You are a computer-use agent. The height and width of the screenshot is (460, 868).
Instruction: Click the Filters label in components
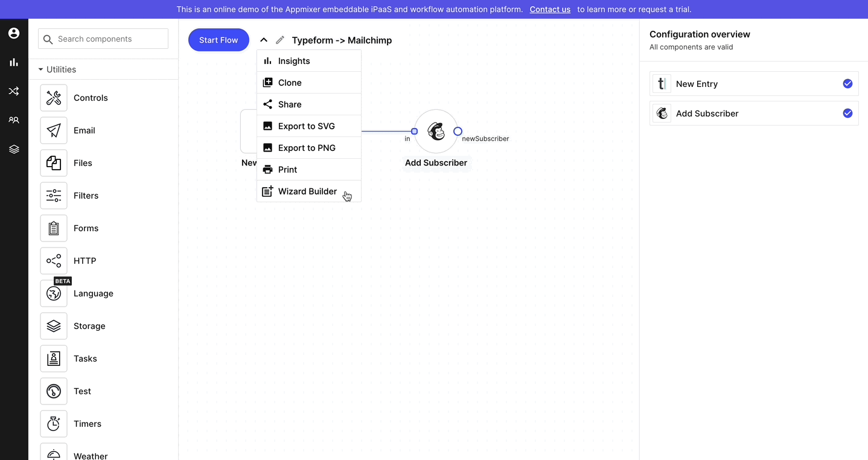pyautogui.click(x=86, y=196)
